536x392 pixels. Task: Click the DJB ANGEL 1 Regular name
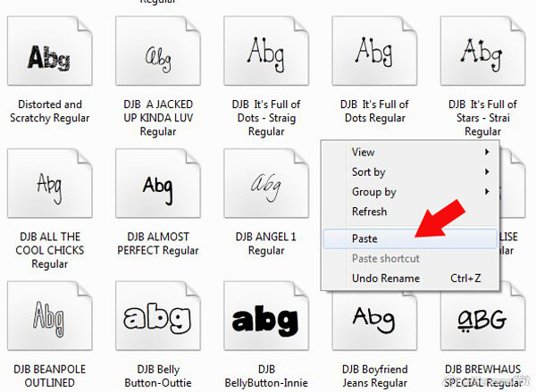(x=266, y=244)
